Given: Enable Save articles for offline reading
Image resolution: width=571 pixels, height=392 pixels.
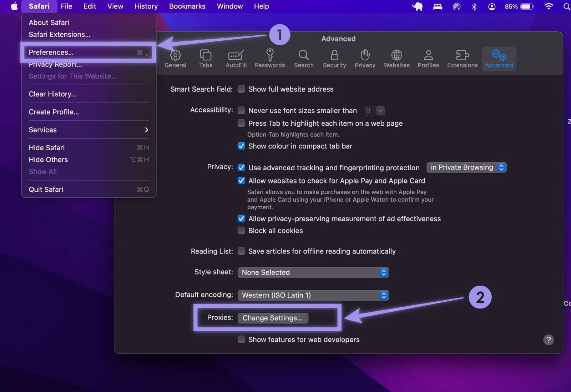Looking at the screenshot, I should click(x=242, y=251).
